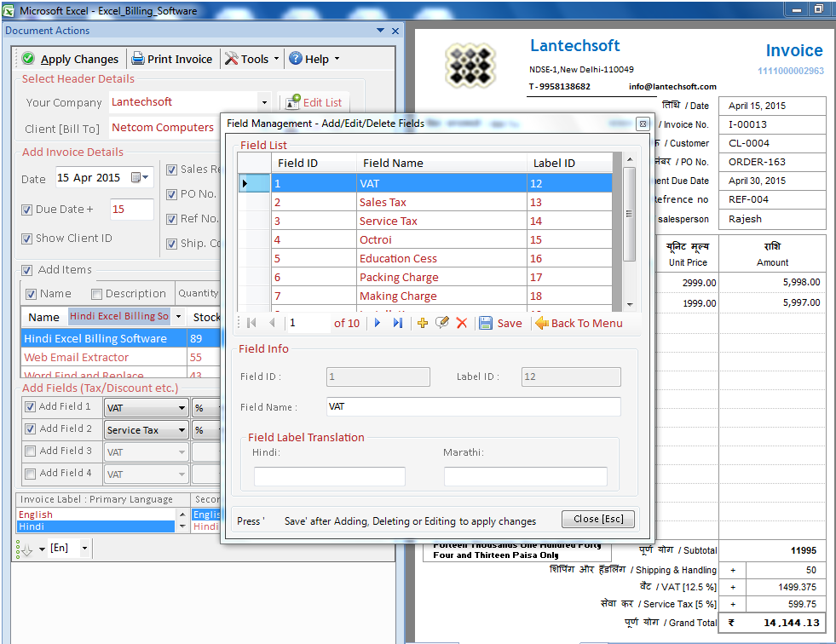Check Add Field 4
836x644 pixels.
pos(31,474)
